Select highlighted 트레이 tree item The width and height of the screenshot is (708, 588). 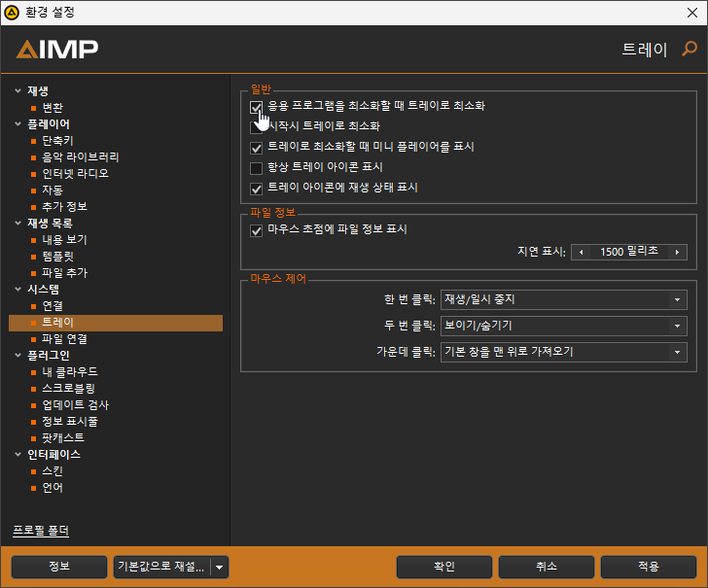[x=116, y=323]
